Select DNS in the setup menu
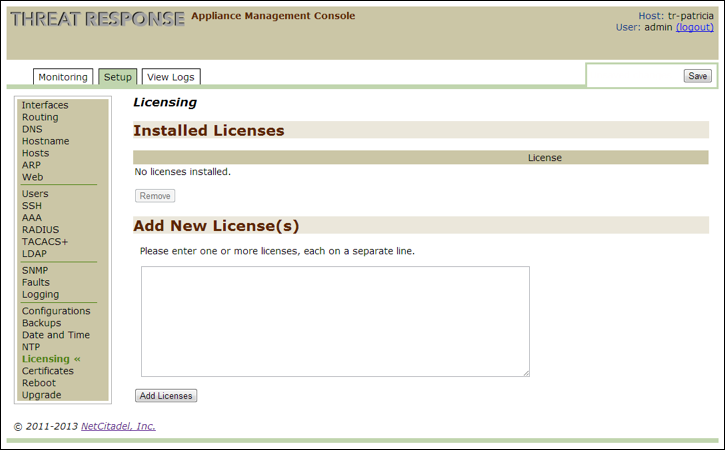 pyautogui.click(x=32, y=129)
